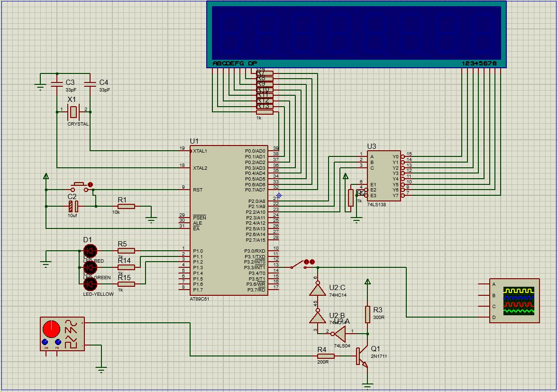558x392 pixels.
Task: Click the CRYSTAL label under X1
Action: point(78,124)
